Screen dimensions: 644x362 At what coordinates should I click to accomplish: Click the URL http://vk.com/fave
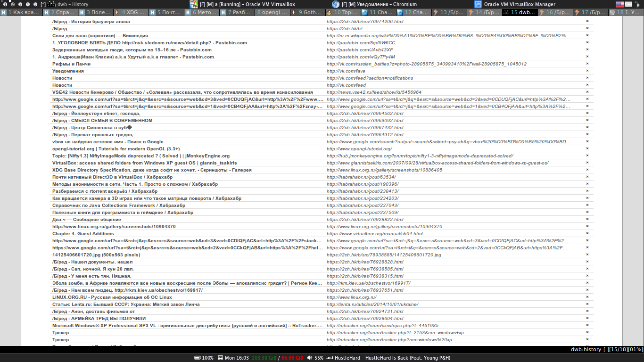[x=346, y=71]
